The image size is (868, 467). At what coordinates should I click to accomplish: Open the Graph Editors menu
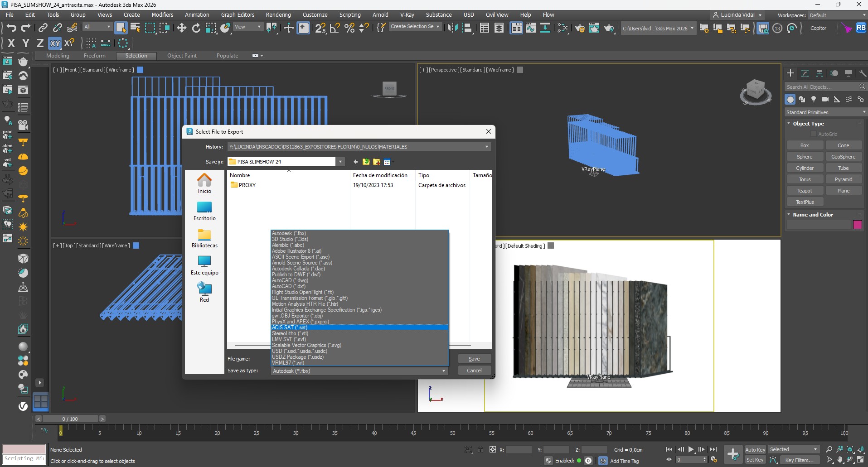coord(238,15)
